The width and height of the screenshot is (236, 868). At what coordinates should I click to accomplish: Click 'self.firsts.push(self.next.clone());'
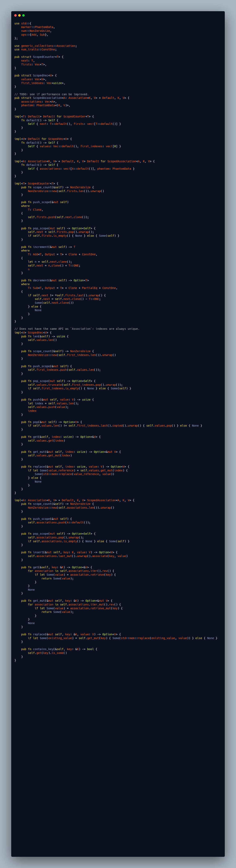pyautogui.click(x=58, y=217)
